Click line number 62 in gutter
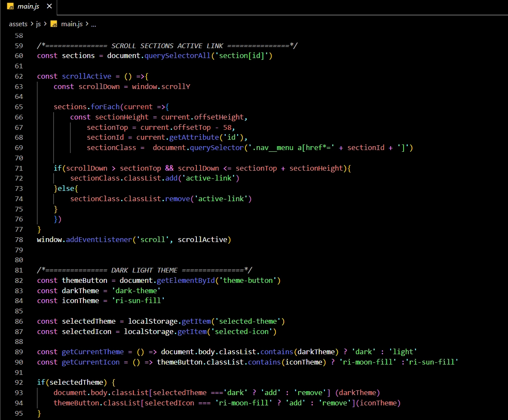Viewport: 508px width, 420px height. [x=19, y=77]
